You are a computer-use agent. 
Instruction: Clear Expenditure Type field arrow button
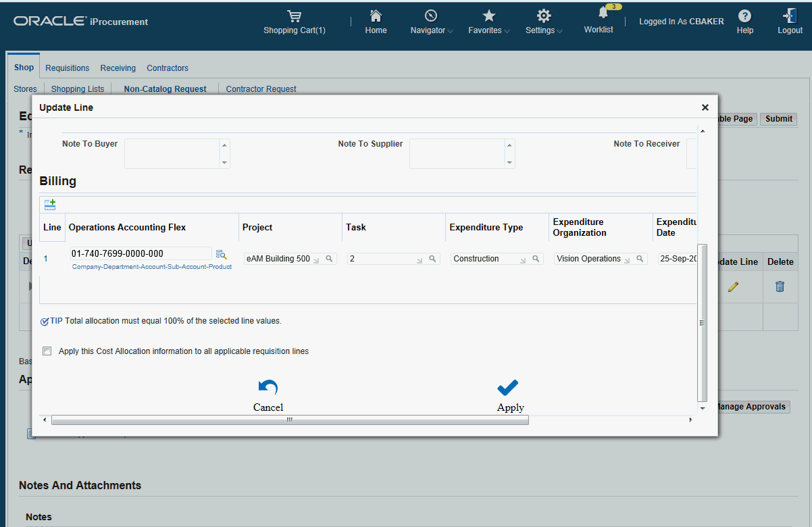point(523,259)
